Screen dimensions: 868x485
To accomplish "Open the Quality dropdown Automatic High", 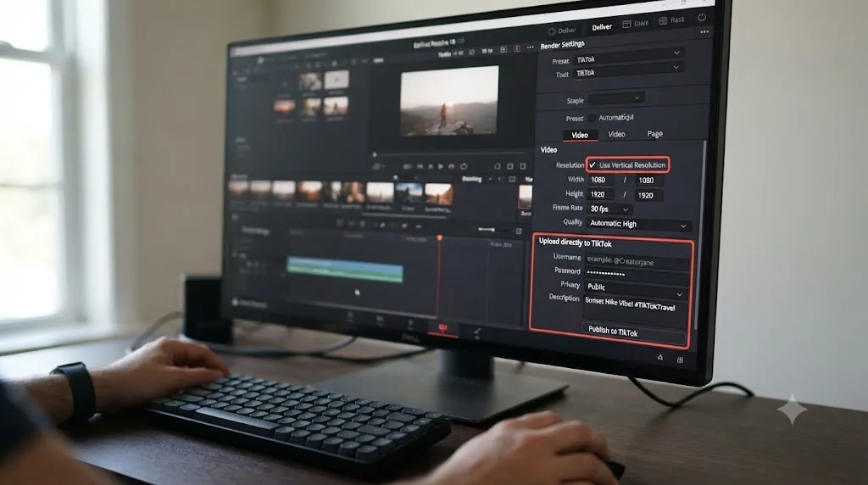I will (x=638, y=224).
